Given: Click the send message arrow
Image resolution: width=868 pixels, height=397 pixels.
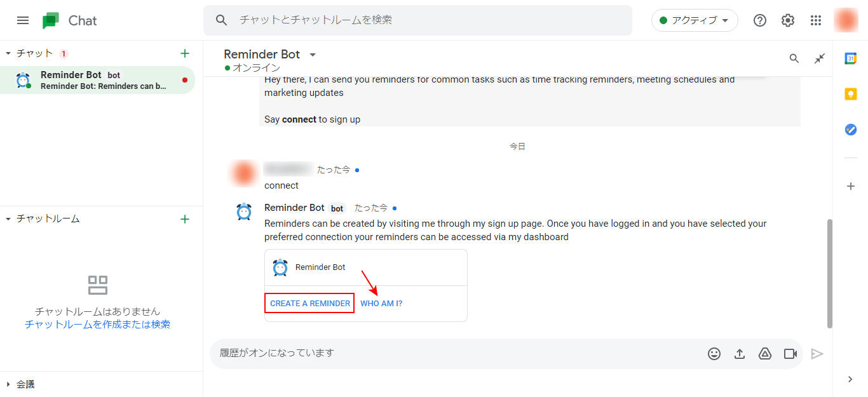Looking at the screenshot, I should tap(817, 354).
